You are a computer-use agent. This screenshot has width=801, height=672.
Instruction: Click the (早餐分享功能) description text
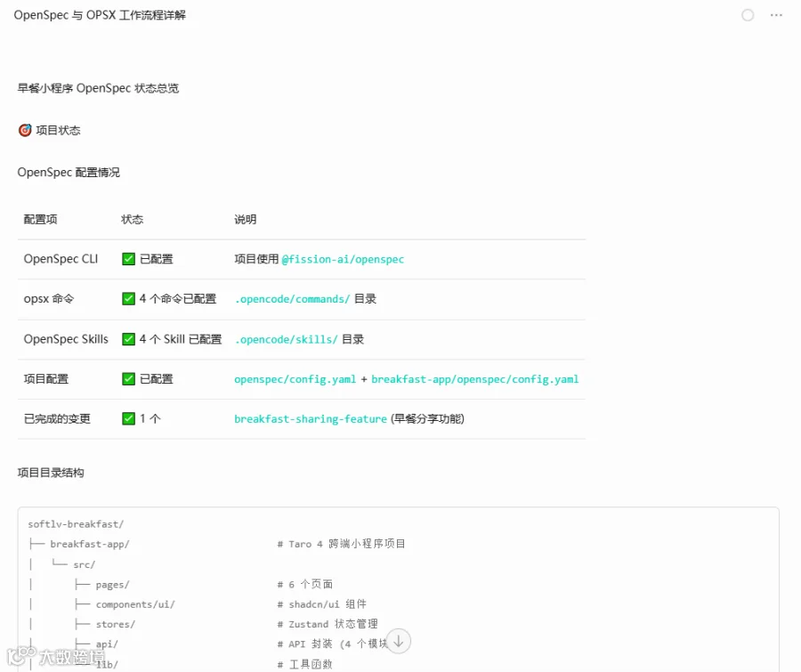tap(427, 418)
